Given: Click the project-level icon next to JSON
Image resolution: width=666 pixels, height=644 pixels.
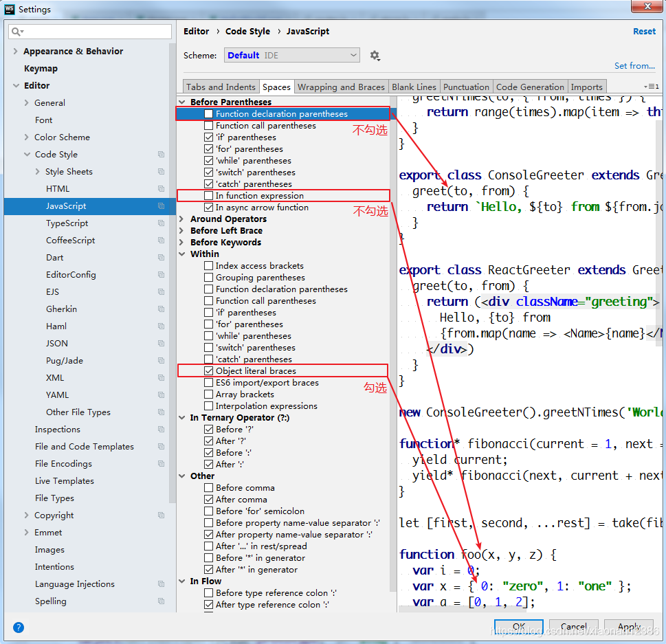Looking at the screenshot, I should [x=161, y=343].
